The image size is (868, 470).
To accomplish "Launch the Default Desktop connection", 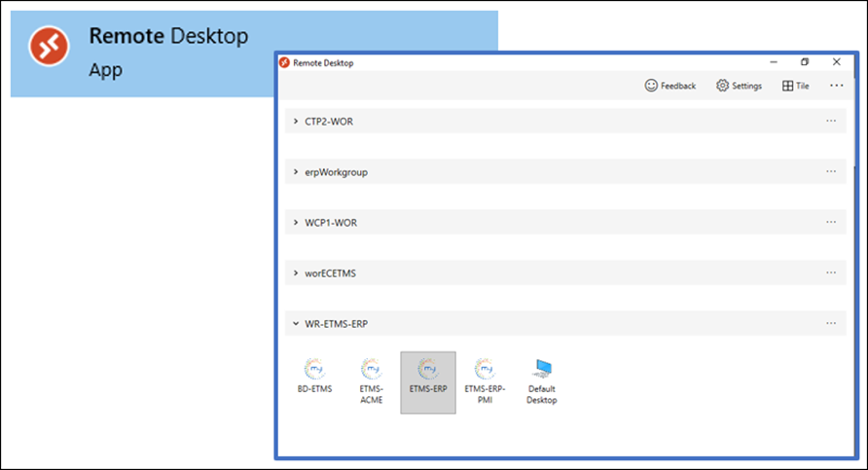I will pos(541,380).
